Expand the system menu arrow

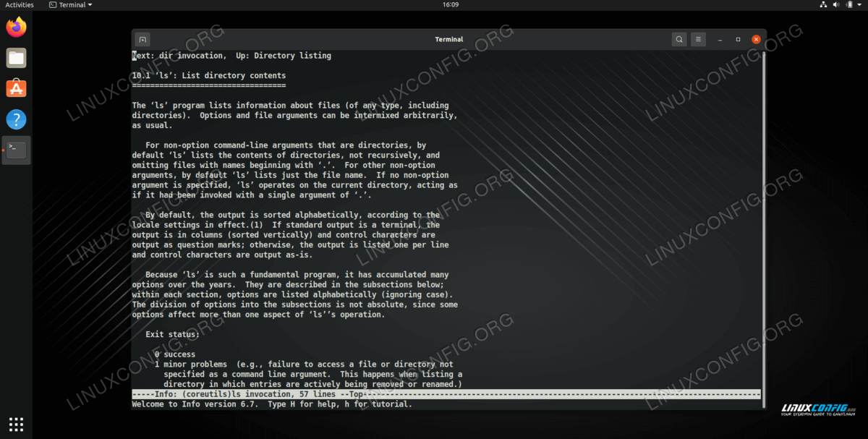[x=860, y=5]
